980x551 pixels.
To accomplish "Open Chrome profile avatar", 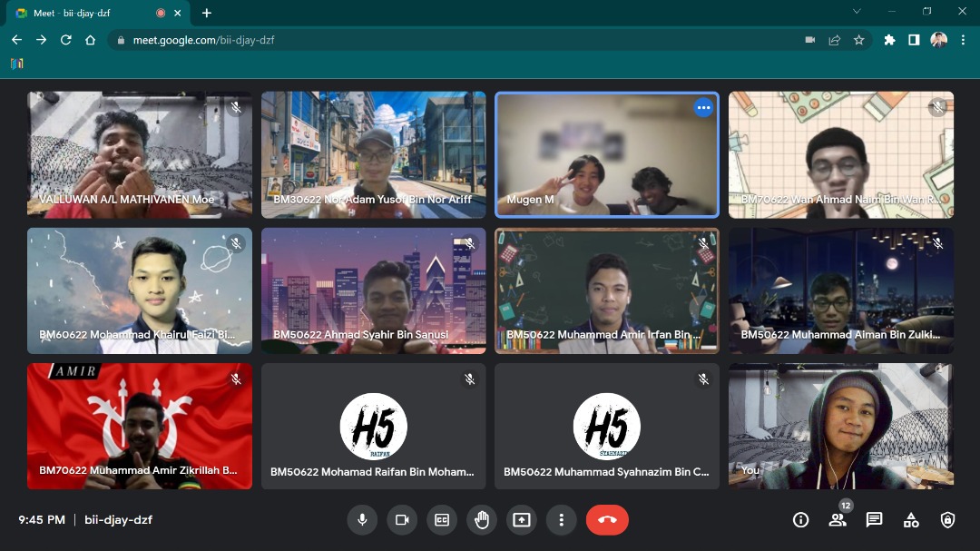I will pos(939,40).
